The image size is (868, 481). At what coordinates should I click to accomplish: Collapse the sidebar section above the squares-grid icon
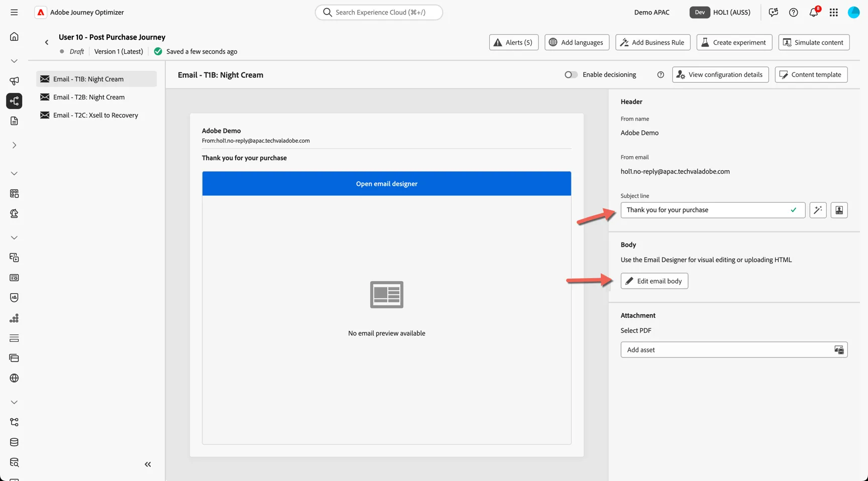click(x=14, y=173)
